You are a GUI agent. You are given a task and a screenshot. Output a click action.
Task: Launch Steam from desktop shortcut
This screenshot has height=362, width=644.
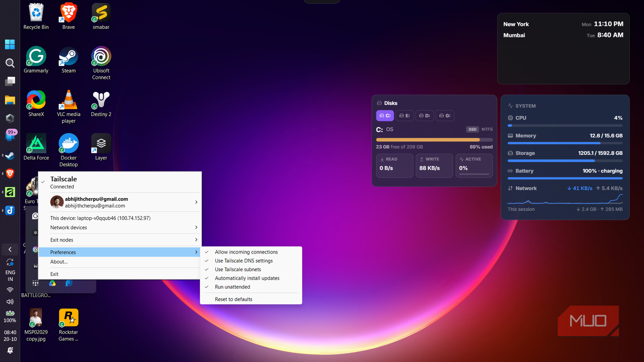pos(68,60)
